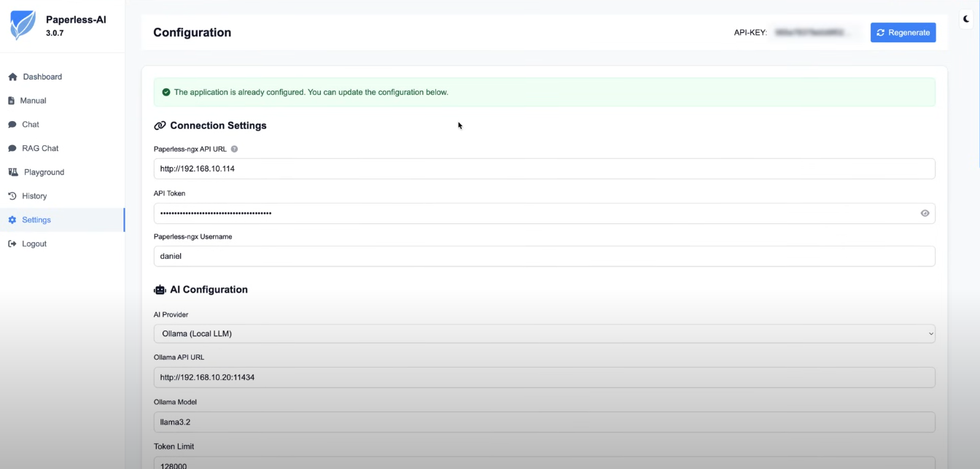Click the green check icon in the banner
The height and width of the screenshot is (469, 980).
166,93
